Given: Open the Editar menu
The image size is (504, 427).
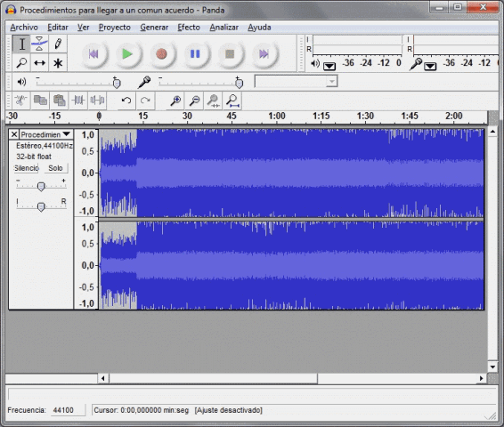Looking at the screenshot, I should [58, 28].
